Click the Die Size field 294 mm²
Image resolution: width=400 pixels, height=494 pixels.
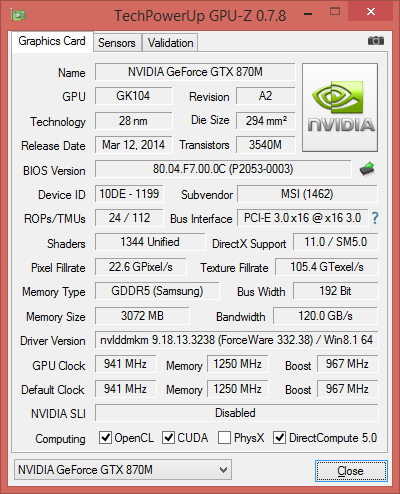point(266,121)
